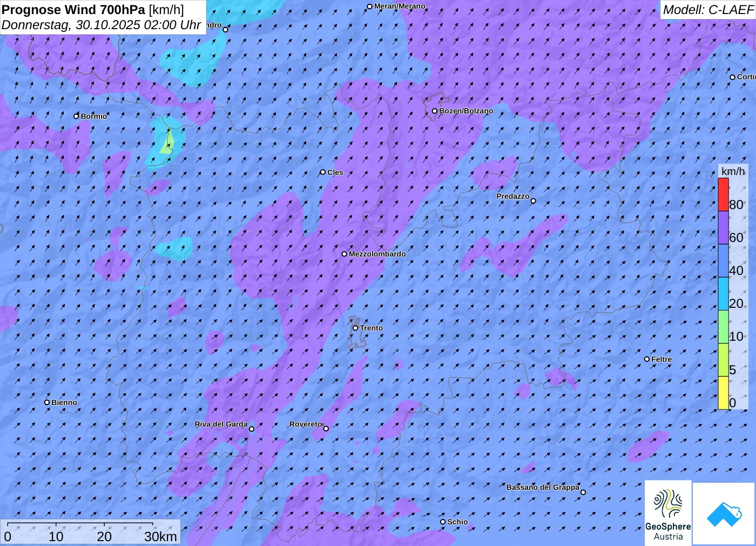Click the Bienno city marker
The image size is (756, 546).
[x=47, y=402]
